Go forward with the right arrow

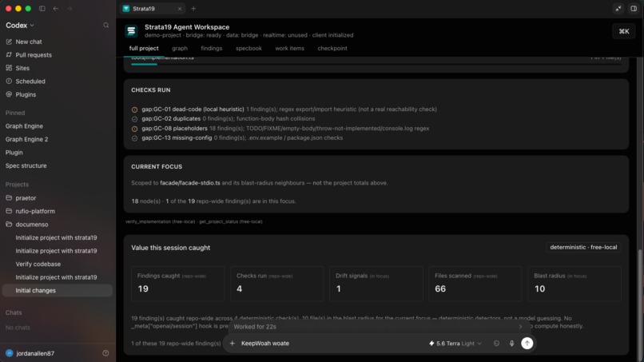[x=69, y=8]
